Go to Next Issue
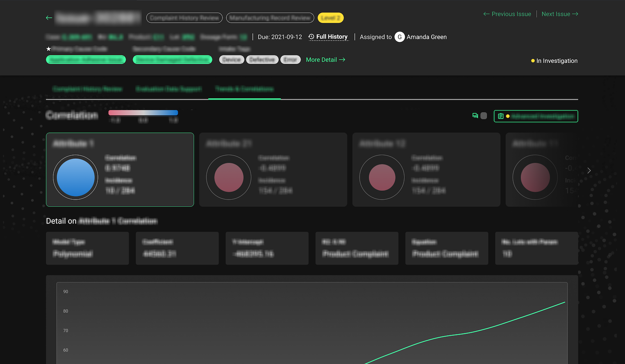The width and height of the screenshot is (625, 364). pyautogui.click(x=559, y=14)
